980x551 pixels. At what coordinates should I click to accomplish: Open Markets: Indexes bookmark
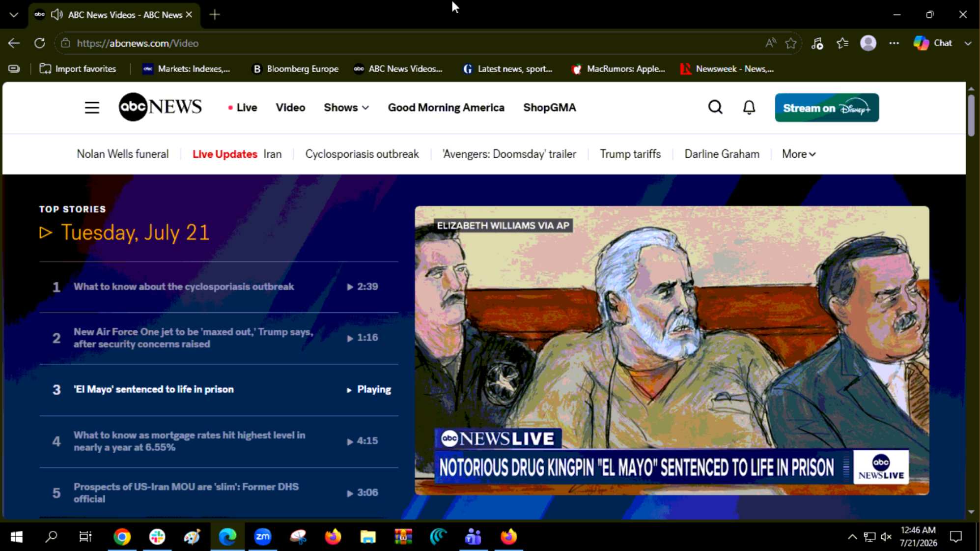tap(186, 69)
